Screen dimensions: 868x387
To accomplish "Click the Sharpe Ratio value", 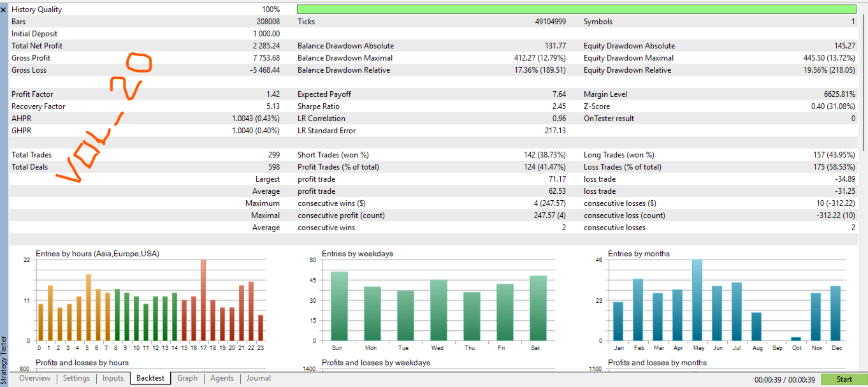I will pyautogui.click(x=559, y=106).
